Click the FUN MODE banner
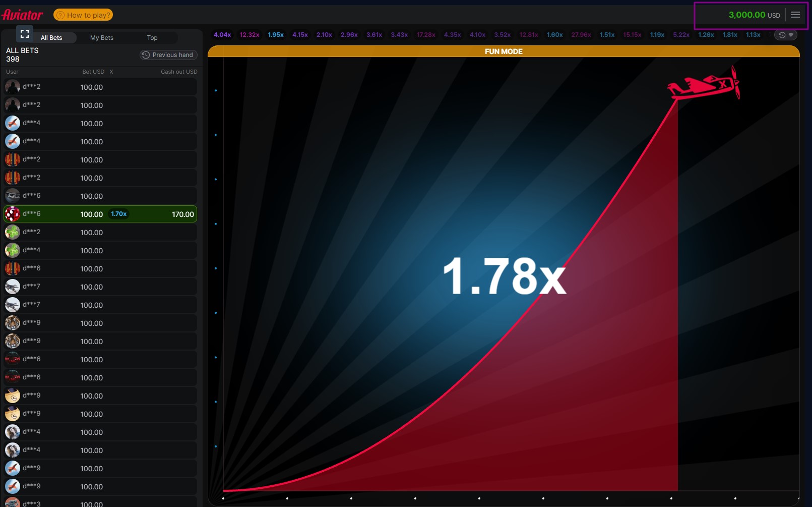812x507 pixels. tap(504, 51)
